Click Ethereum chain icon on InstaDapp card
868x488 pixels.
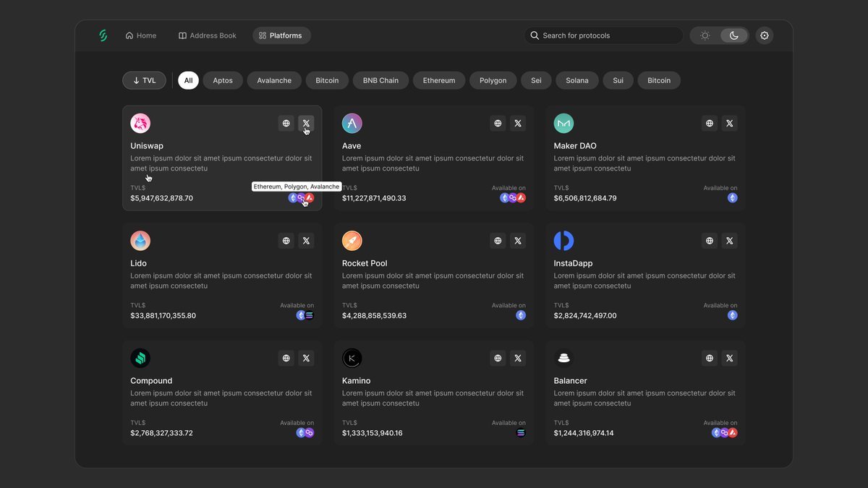[733, 315]
